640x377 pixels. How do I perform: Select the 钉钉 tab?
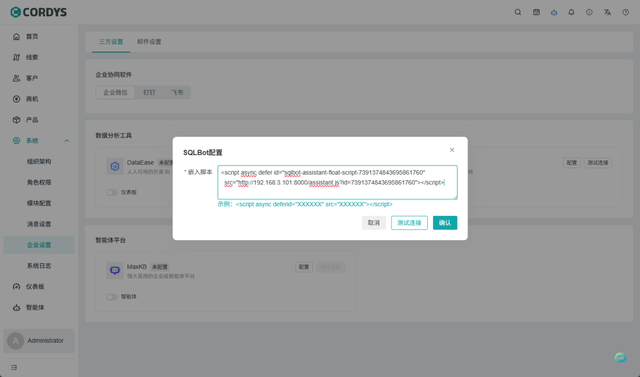149,92
